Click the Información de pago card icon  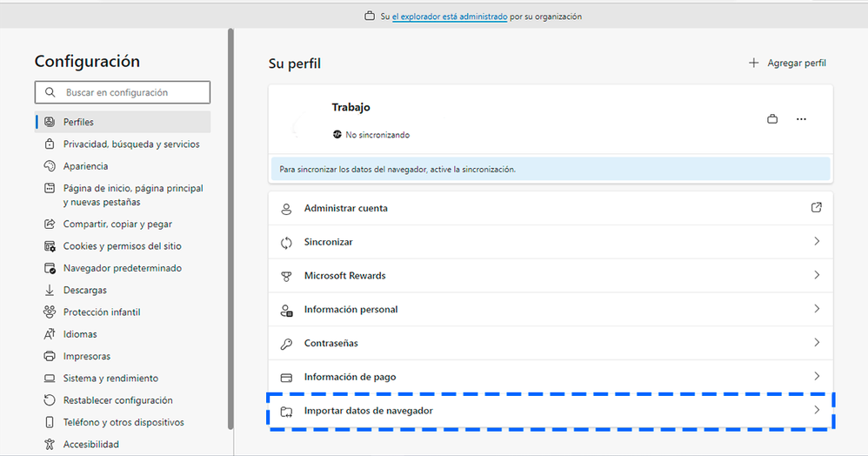pos(286,378)
